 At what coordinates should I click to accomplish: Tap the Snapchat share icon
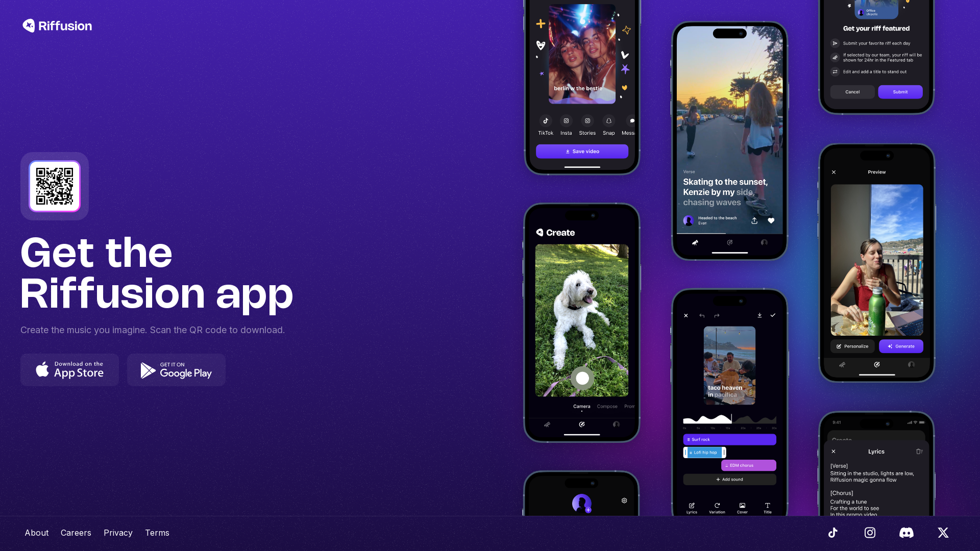coord(608,121)
